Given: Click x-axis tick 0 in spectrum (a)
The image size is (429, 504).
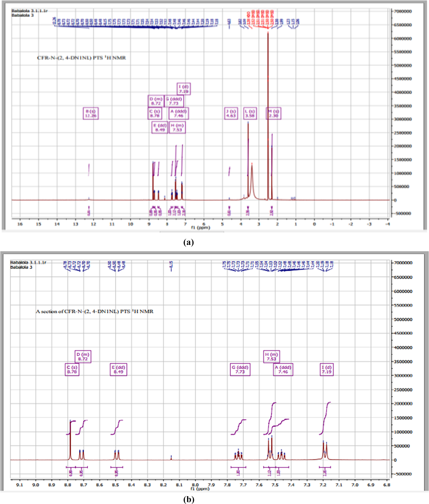Looking at the screenshot, I should tap(314, 224).
